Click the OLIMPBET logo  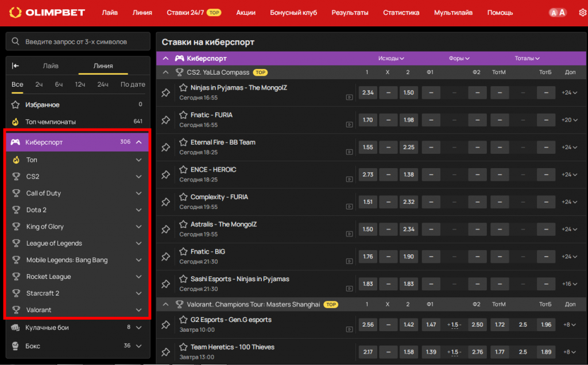click(47, 13)
